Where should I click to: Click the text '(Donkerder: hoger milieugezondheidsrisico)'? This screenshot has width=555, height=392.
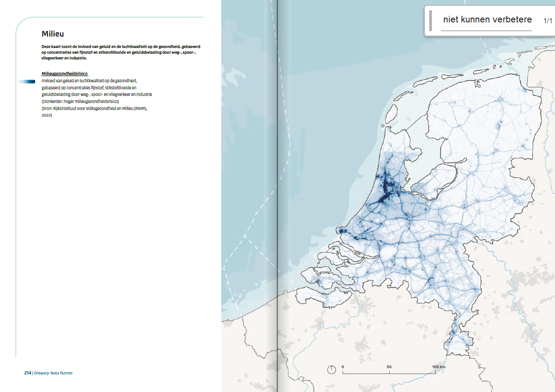pyautogui.click(x=81, y=101)
